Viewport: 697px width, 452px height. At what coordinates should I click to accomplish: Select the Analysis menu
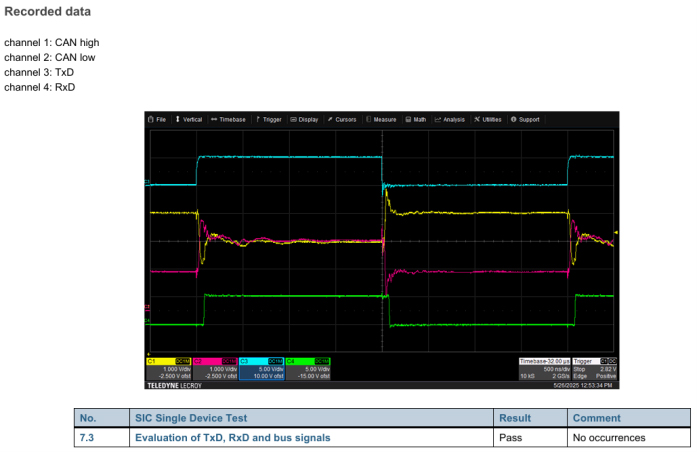pos(451,119)
